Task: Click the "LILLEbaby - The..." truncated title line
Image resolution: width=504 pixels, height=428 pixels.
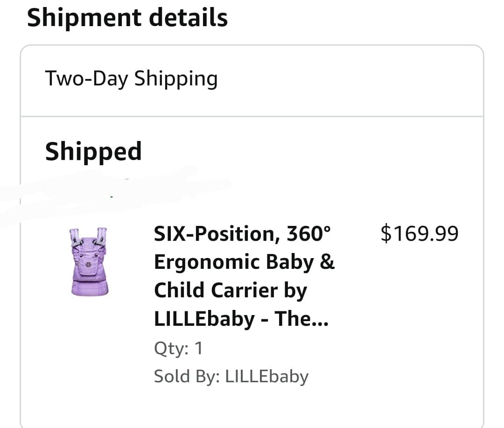Action: tap(241, 319)
